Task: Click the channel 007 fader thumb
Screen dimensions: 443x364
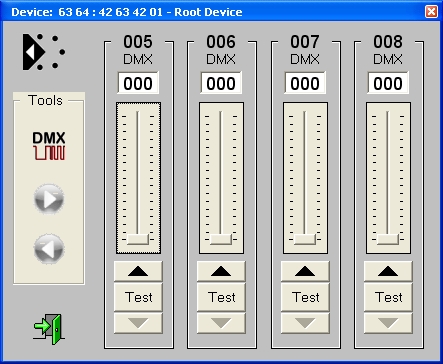Action: [305, 239]
